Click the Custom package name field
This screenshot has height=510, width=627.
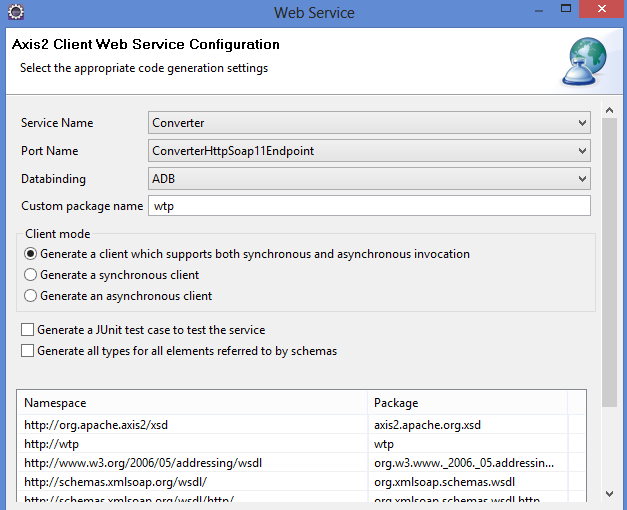tap(369, 206)
